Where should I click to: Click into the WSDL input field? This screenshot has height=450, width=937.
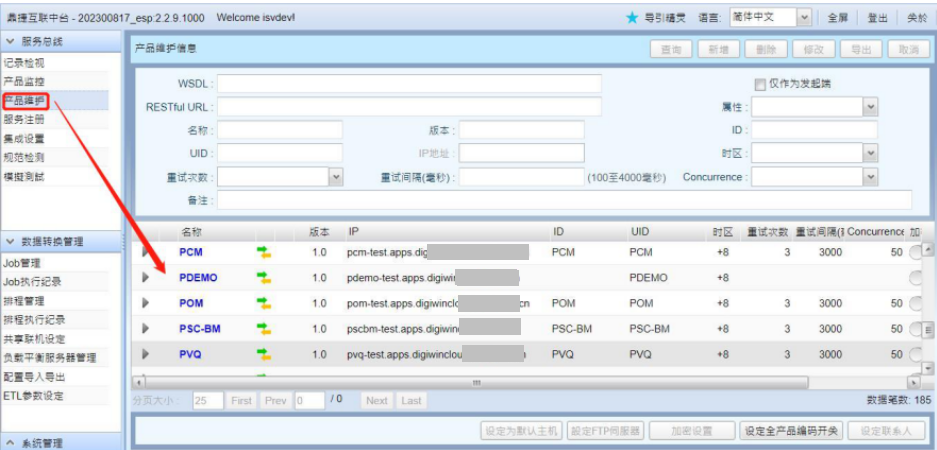[x=409, y=83]
